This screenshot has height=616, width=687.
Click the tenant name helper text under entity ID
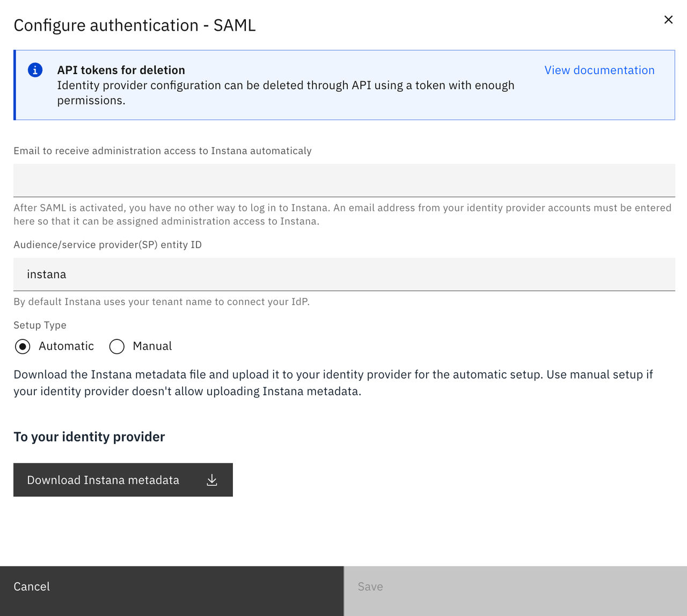pyautogui.click(x=162, y=302)
